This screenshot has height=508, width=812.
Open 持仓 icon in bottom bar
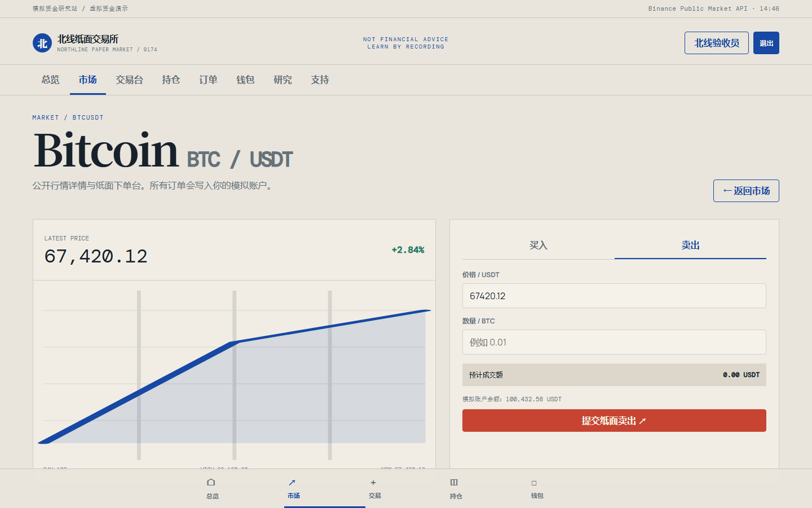click(x=454, y=483)
